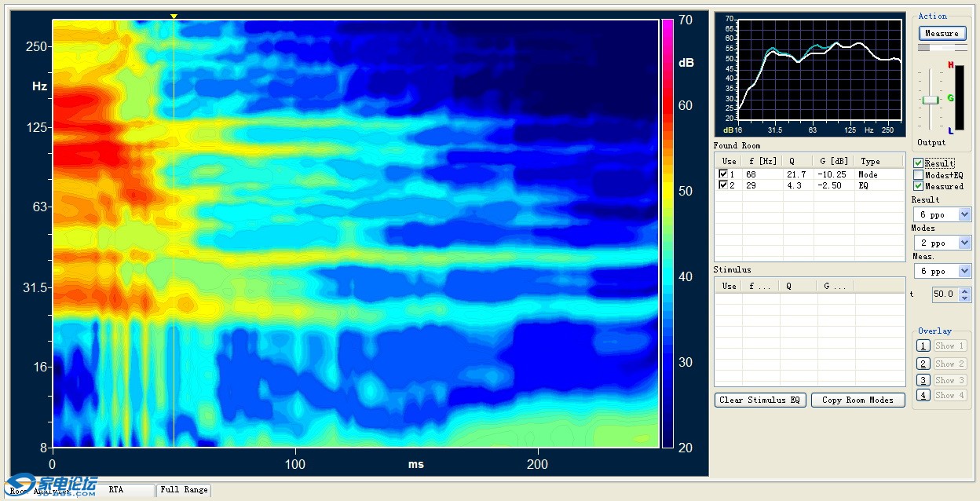Click the Q column header in Found Room
980x501 pixels.
[798, 161]
